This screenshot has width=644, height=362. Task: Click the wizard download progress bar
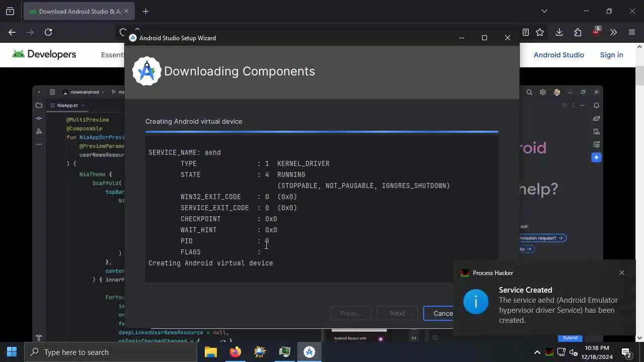322,132
